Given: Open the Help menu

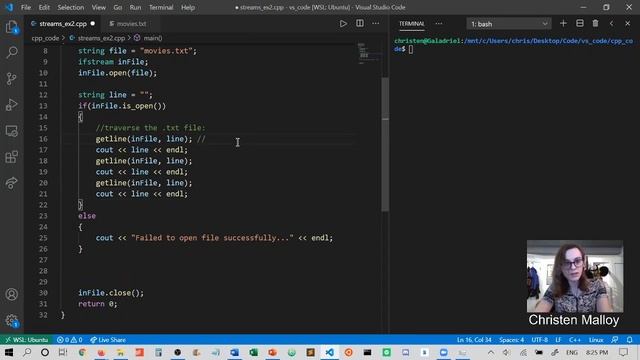Looking at the screenshot, I should click(x=188, y=7).
